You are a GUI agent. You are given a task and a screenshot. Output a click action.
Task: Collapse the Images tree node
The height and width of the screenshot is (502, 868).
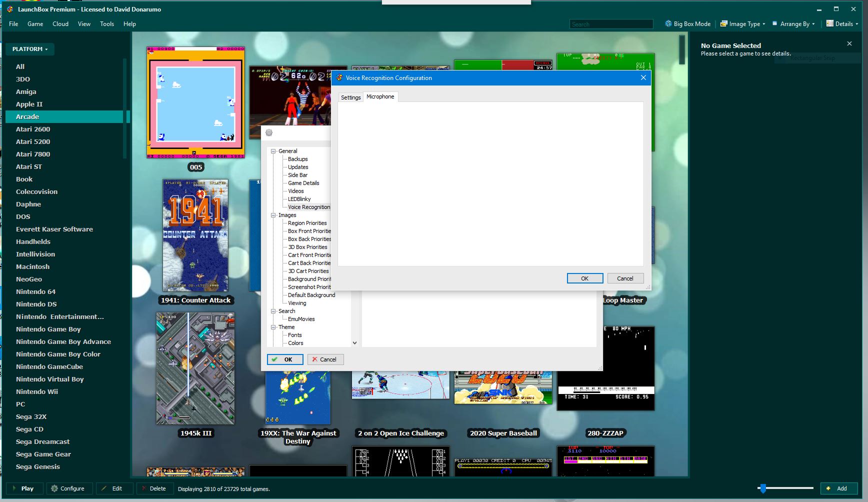pos(273,215)
